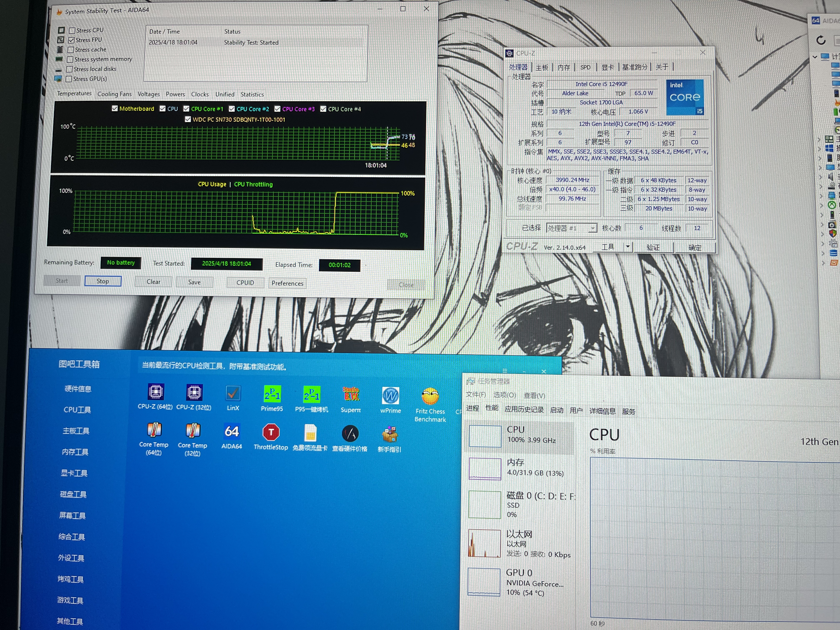Launch wPrime icon
840x630 pixels.
390,400
